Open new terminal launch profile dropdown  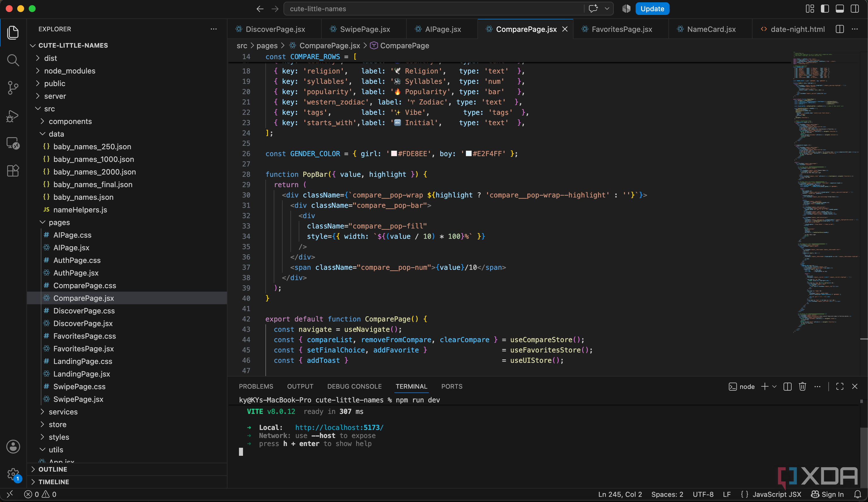pos(774,386)
